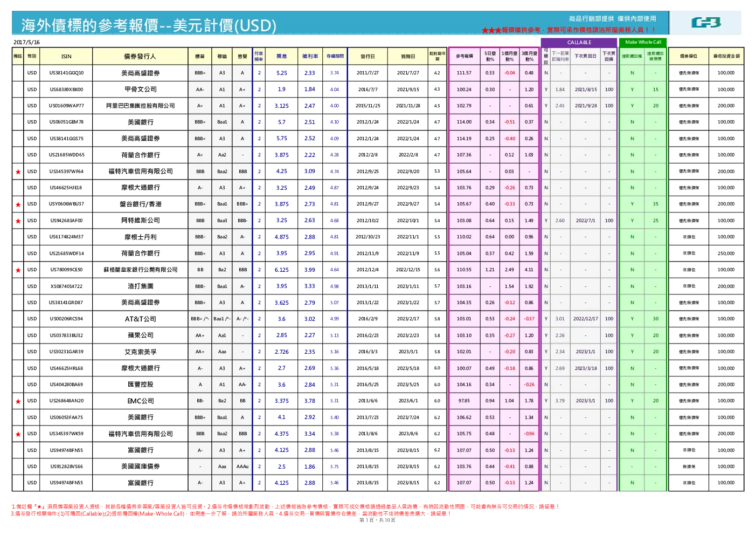The width and height of the screenshot is (756, 535).
Task: Click reference price 114.19
Action: [464, 139]
